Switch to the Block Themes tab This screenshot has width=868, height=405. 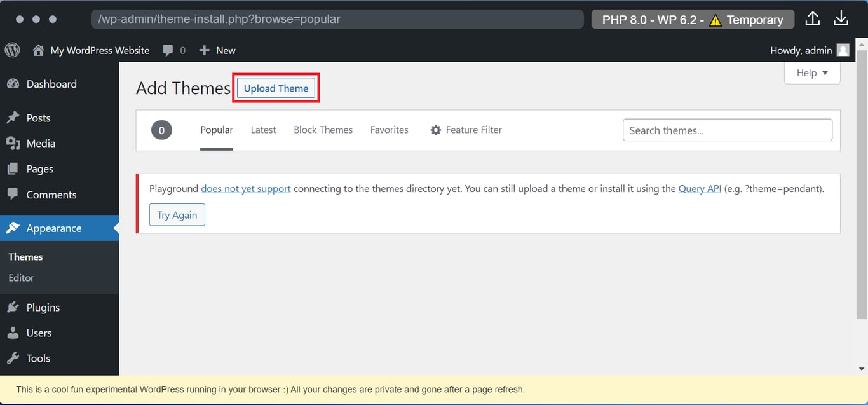[323, 130]
